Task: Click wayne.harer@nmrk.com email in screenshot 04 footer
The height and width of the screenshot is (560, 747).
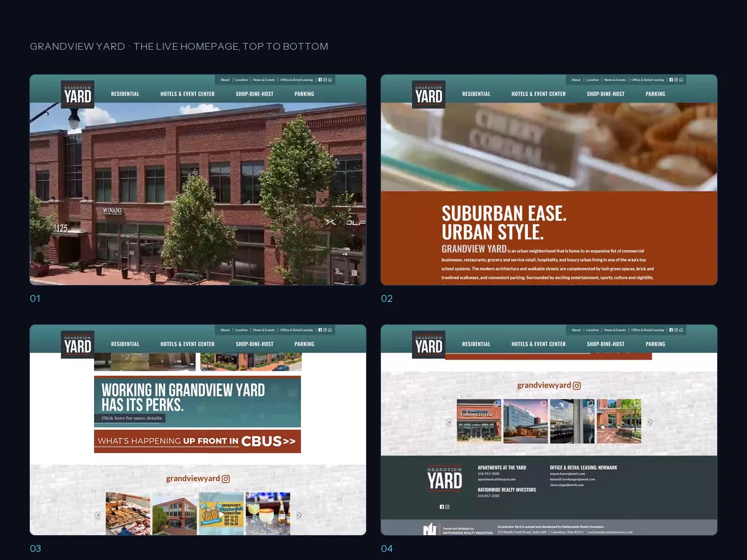Action: [568, 474]
